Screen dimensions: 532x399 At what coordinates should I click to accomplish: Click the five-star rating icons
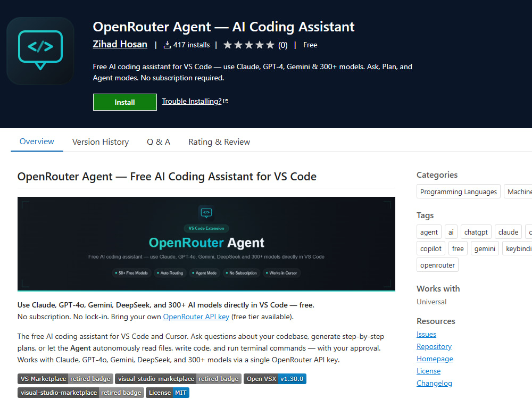248,45
